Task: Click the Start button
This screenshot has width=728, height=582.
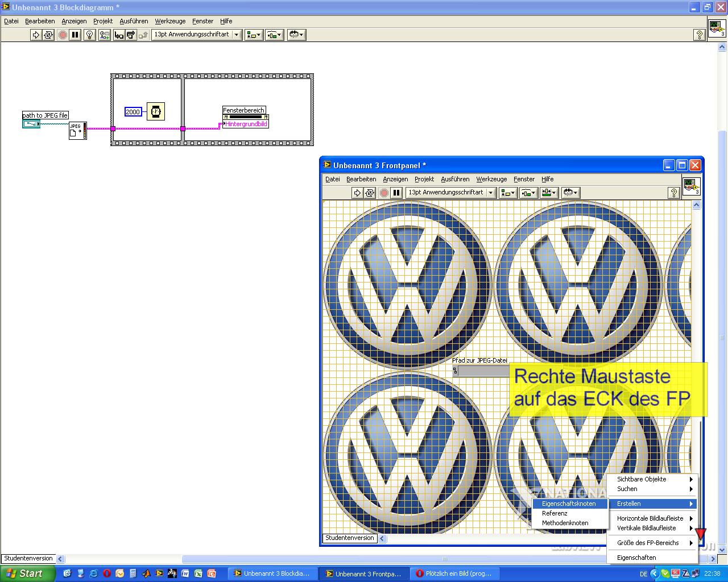Action: pos(28,573)
